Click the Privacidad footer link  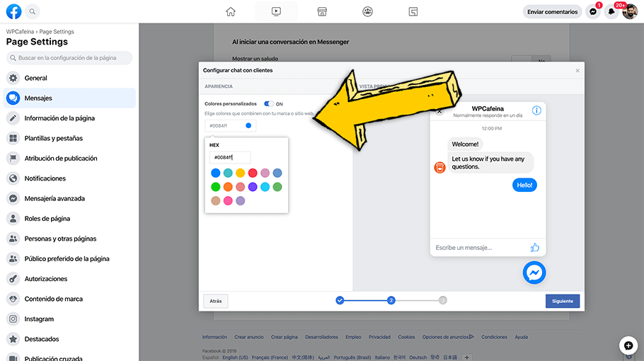pyautogui.click(x=379, y=337)
